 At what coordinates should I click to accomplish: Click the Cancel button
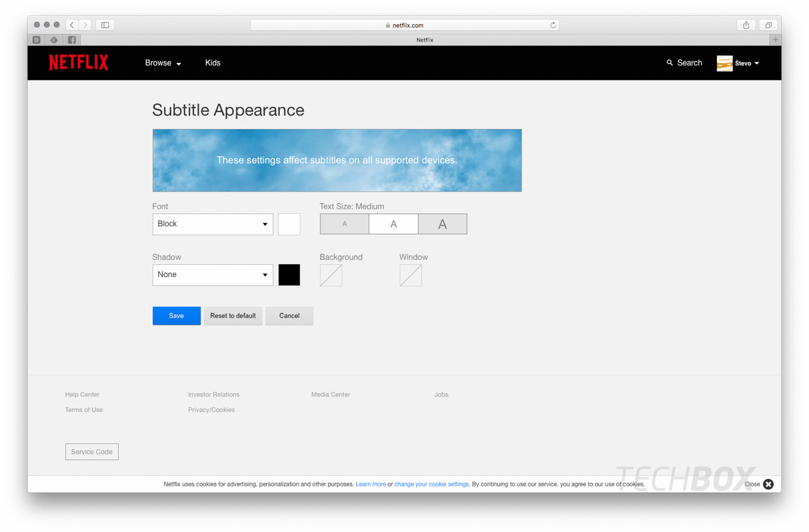click(289, 316)
